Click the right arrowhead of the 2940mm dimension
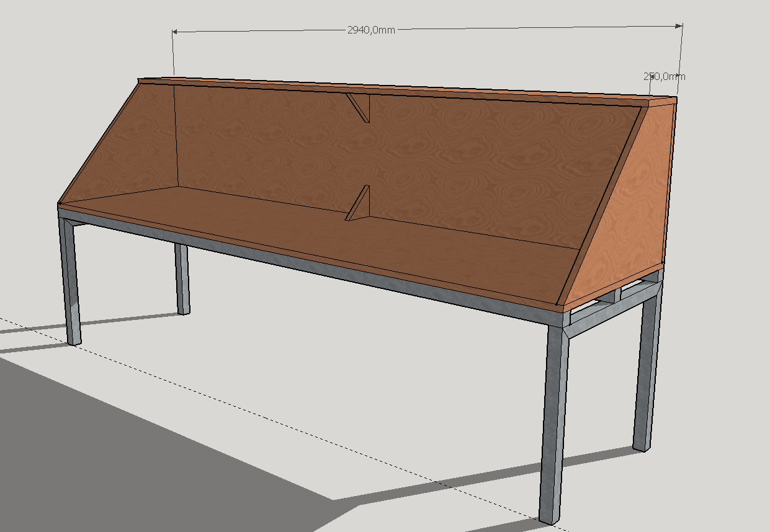Viewport: 770px width, 532px height. (x=679, y=25)
